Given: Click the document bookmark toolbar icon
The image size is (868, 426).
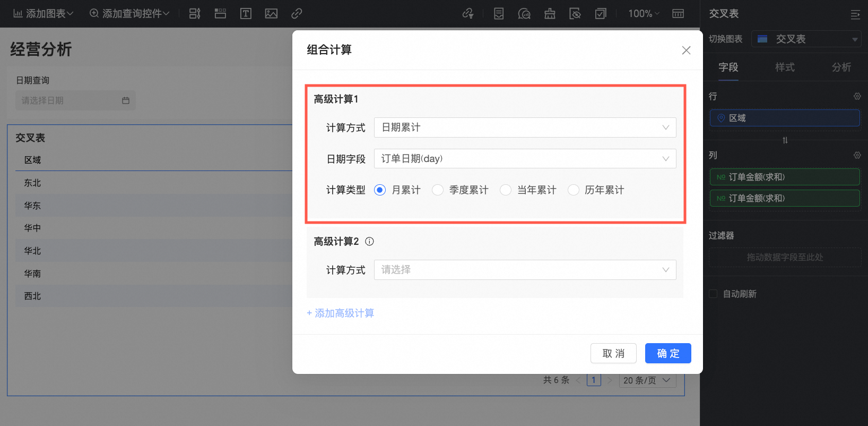Looking at the screenshot, I should 499,13.
